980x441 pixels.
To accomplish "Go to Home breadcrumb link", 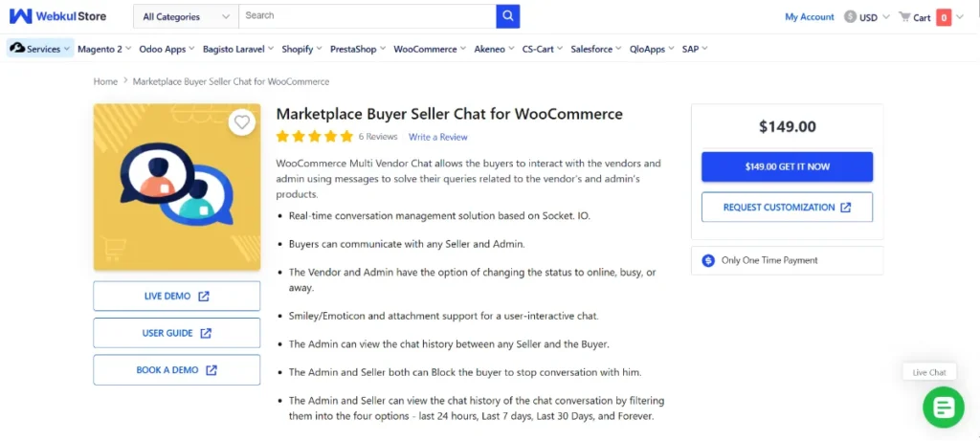I will coord(105,82).
